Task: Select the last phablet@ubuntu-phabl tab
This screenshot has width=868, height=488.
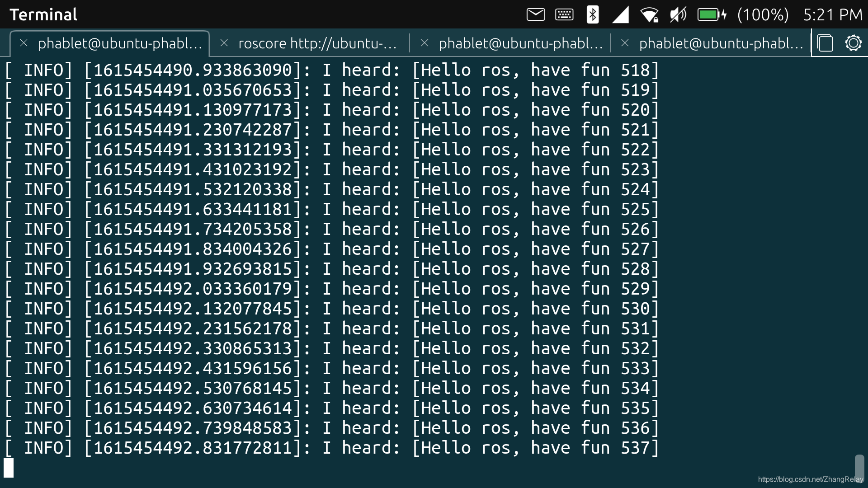Action: [721, 43]
